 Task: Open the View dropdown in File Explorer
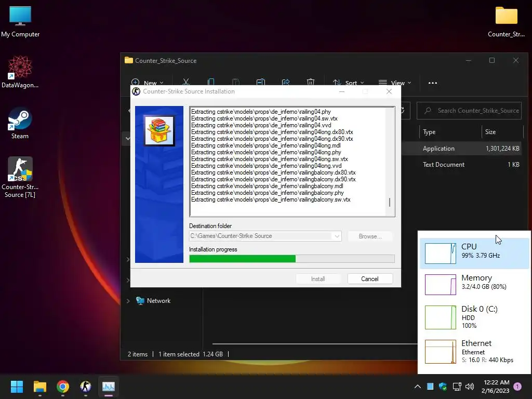pyautogui.click(x=395, y=83)
